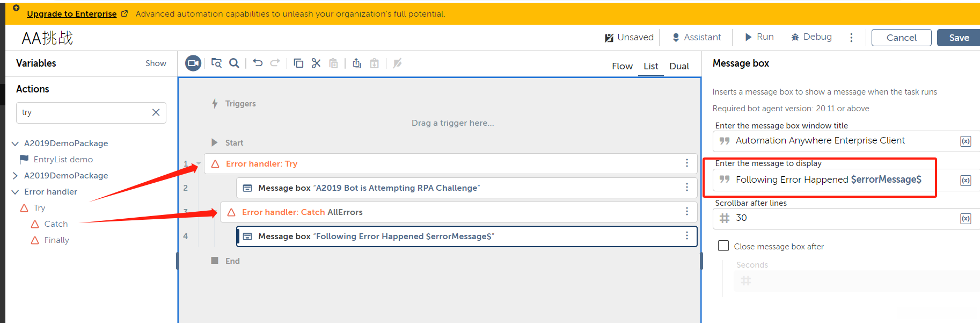
Task: Insert variable into message to display field
Action: coord(965,180)
